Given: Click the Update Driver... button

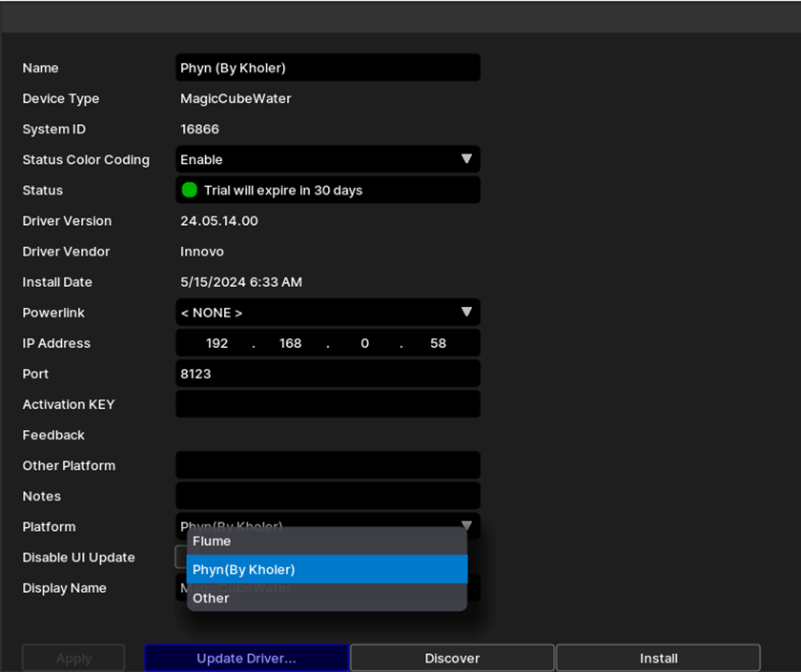Looking at the screenshot, I should (x=247, y=659).
